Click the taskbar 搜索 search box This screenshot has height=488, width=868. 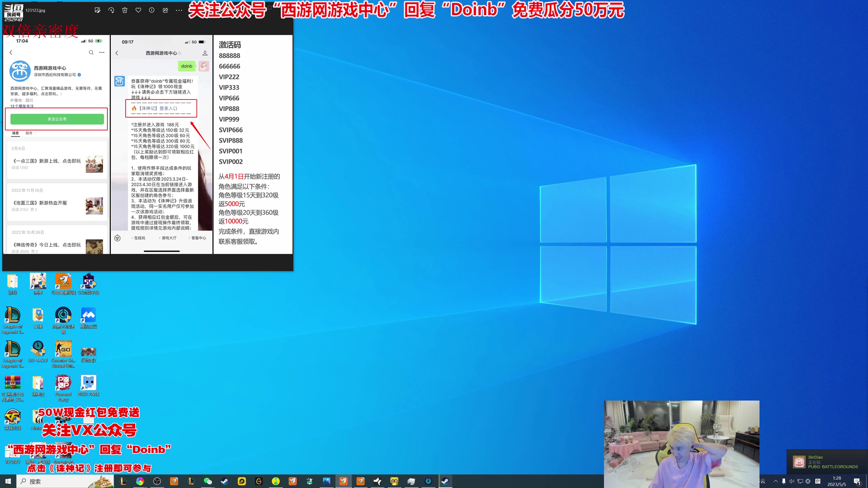tap(65, 481)
